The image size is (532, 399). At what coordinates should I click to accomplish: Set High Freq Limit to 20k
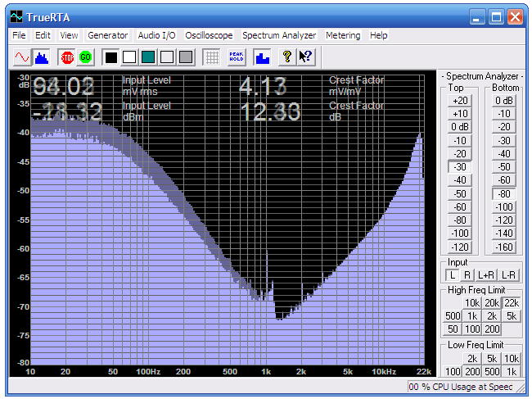click(x=491, y=303)
